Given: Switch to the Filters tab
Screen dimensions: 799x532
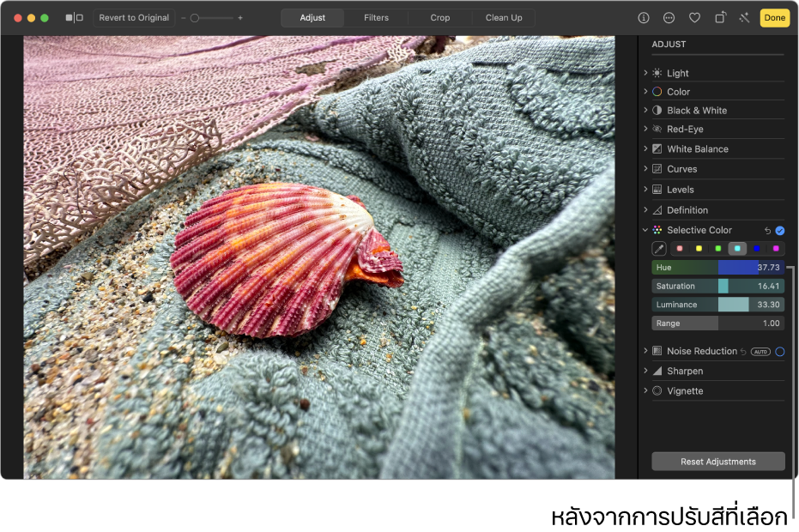Looking at the screenshot, I should click(376, 17).
